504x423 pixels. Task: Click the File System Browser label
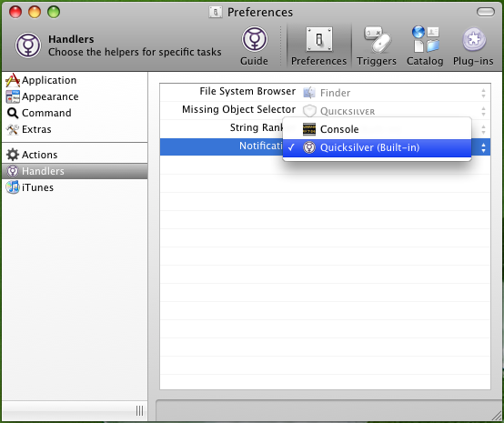pos(247,92)
